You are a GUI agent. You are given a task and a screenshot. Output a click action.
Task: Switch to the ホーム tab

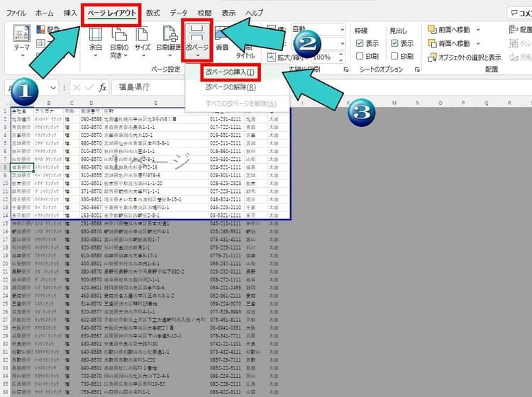click(x=45, y=13)
